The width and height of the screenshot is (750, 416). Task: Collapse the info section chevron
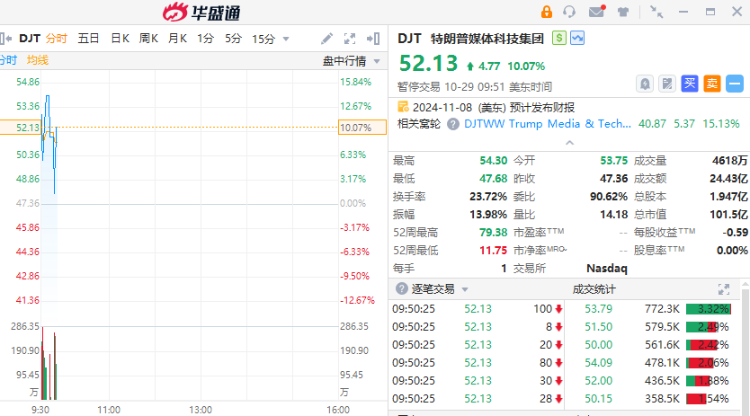(569, 142)
